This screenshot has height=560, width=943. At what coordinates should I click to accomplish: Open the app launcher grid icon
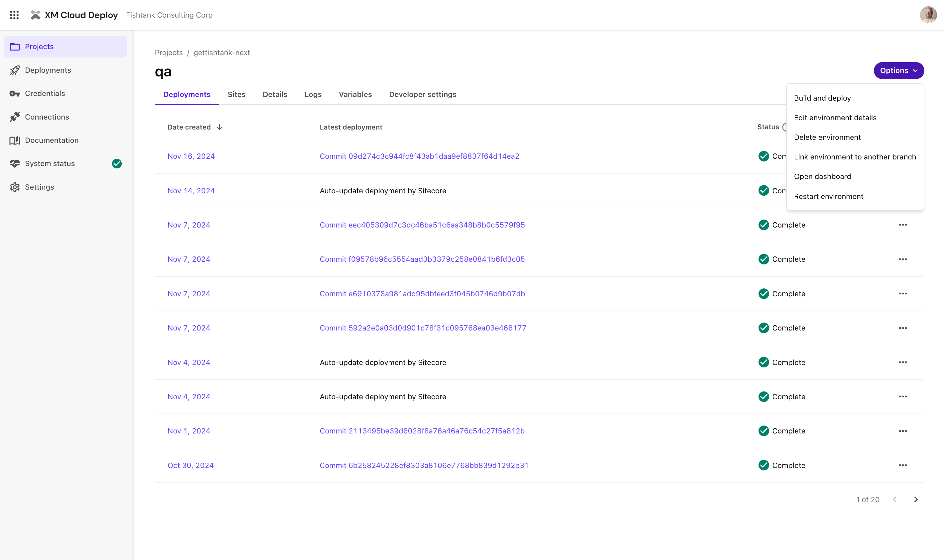[14, 15]
